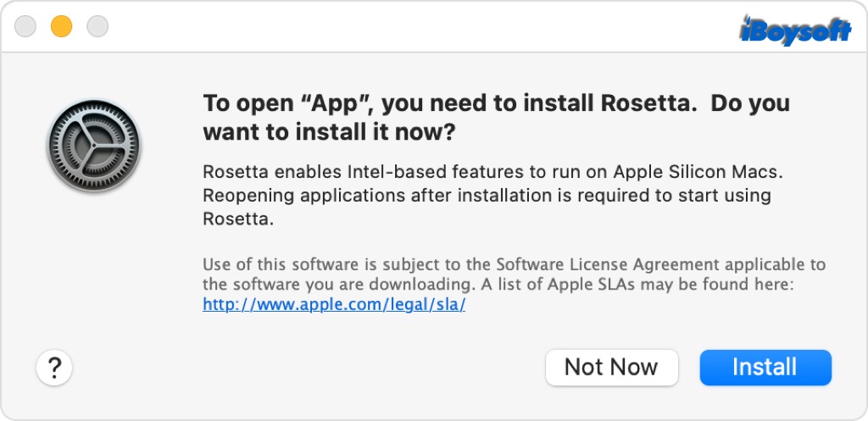
Task: Click the blue Install button
Action: click(x=765, y=367)
